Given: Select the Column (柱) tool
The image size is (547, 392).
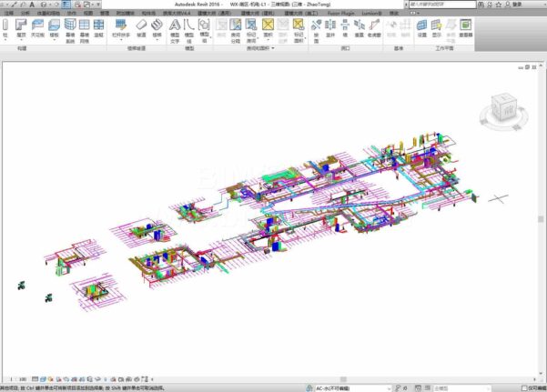Looking at the screenshot, I should click(x=5, y=28).
